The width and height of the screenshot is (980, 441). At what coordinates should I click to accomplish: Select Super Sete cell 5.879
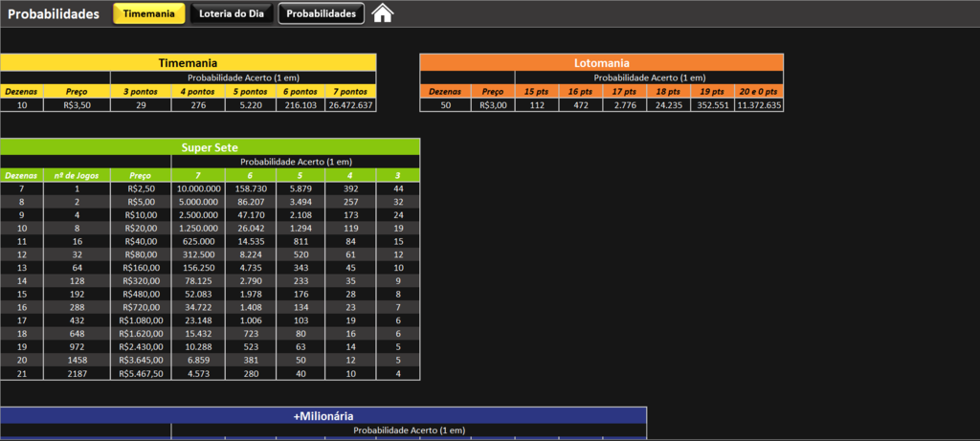pyautogui.click(x=301, y=188)
